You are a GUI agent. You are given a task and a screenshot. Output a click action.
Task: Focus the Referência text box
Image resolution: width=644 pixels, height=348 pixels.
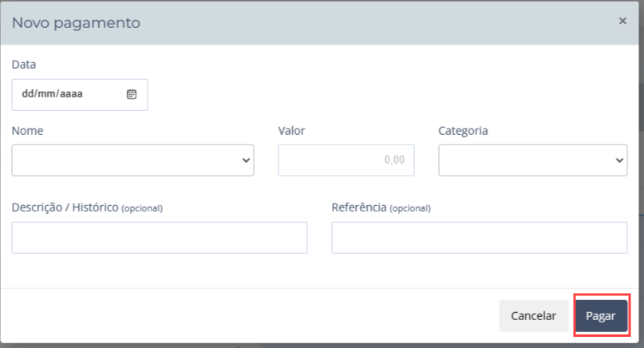point(479,238)
